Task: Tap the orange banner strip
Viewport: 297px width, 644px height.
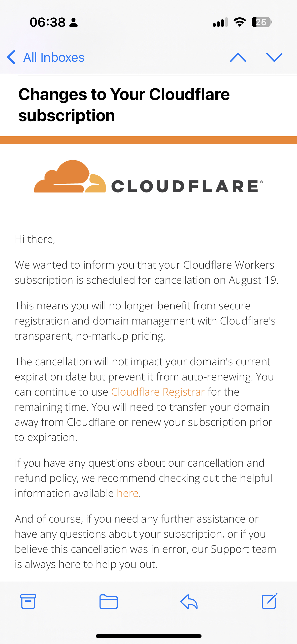Action: coord(148,140)
